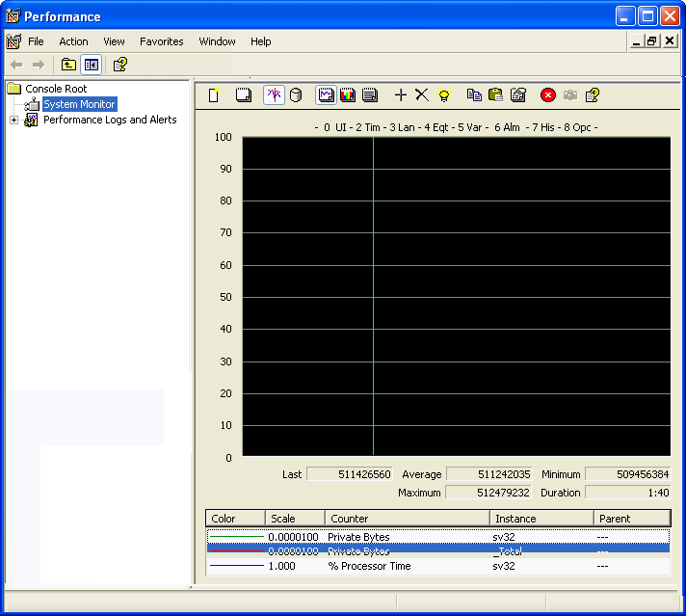This screenshot has height=616, width=686.
Task: Close the inner console child window
Action: click(670, 41)
